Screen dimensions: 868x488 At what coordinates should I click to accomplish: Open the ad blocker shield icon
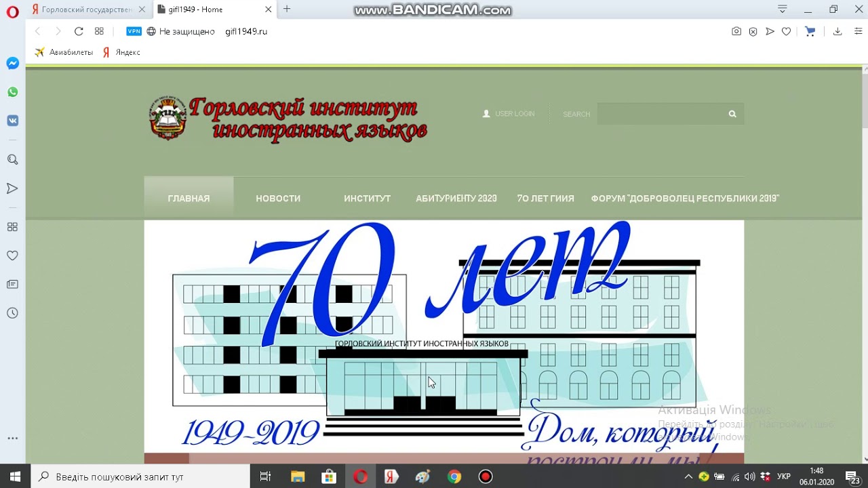[x=753, y=31]
